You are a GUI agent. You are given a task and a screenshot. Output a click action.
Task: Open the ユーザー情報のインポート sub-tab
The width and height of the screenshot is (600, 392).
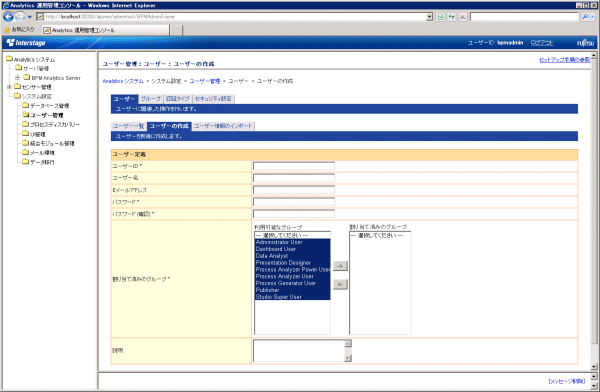coord(223,126)
